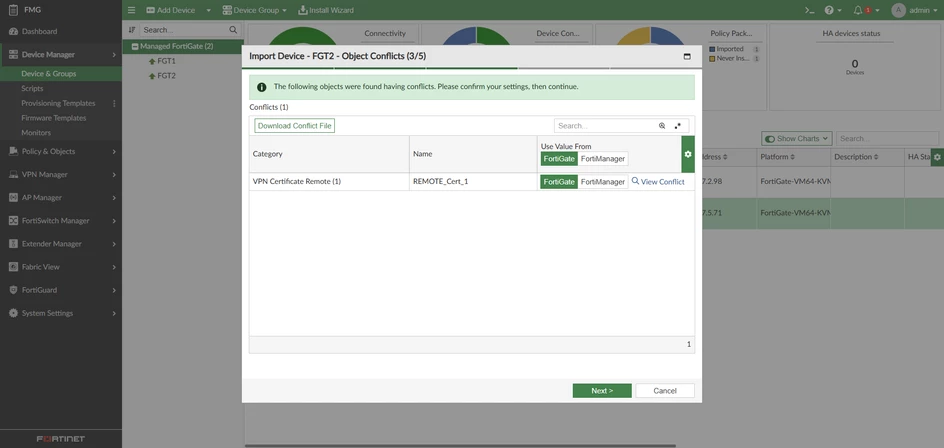Viewport: 944px width, 448px height.
Task: Collapse the Managed FortiGate tree node
Action: pos(135,46)
